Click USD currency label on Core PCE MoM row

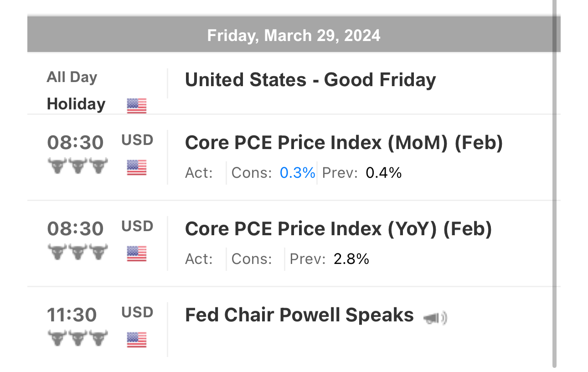[137, 140]
